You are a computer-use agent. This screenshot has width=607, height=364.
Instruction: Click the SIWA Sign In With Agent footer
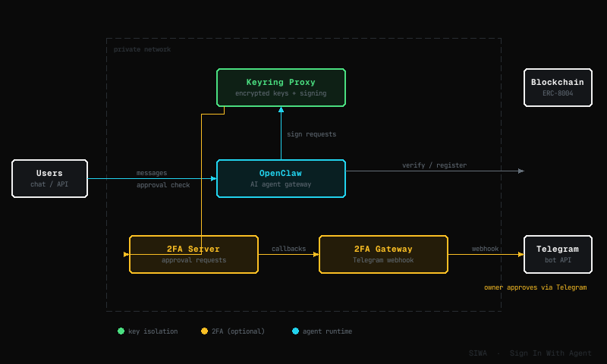pyautogui.click(x=530, y=353)
